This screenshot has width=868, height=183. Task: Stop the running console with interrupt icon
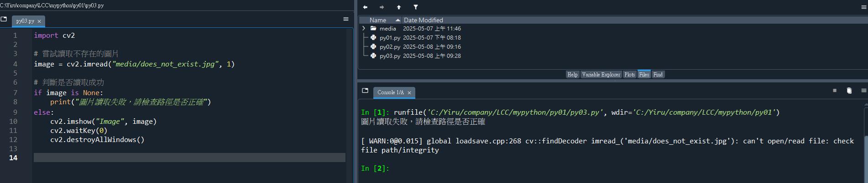click(x=835, y=91)
